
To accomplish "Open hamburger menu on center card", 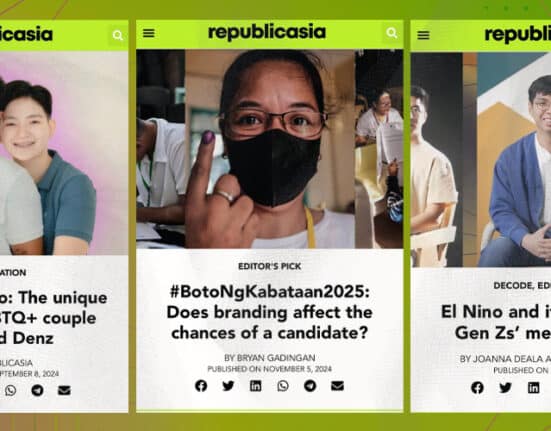I will pyautogui.click(x=149, y=33).
